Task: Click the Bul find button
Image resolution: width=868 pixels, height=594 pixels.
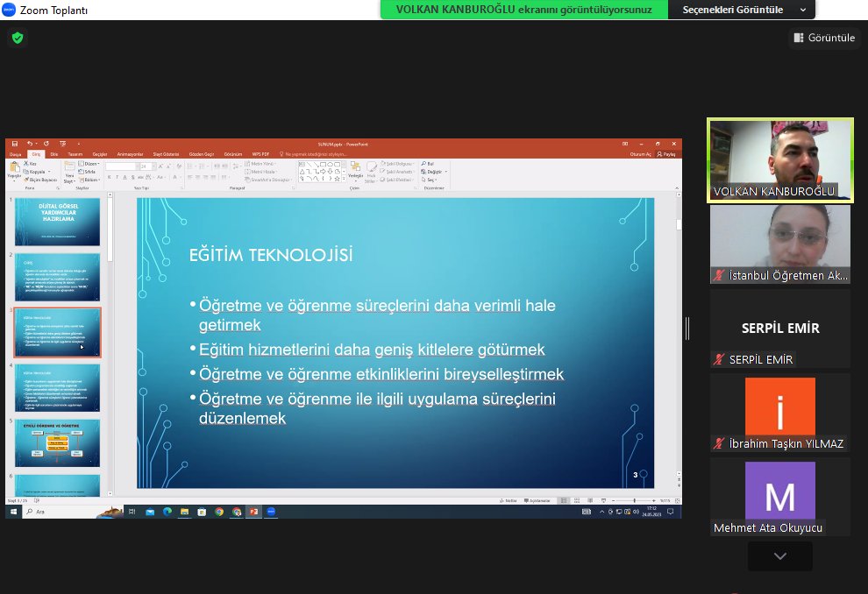Action: tap(427, 164)
